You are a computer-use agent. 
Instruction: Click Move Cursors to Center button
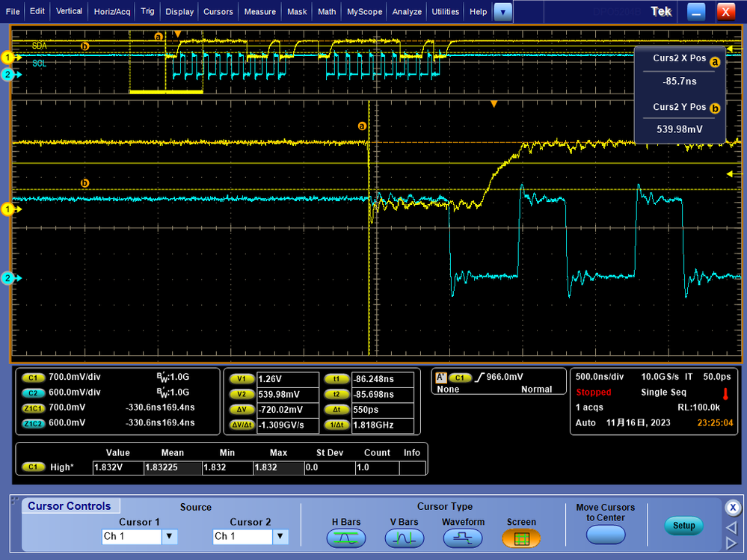pos(606,535)
